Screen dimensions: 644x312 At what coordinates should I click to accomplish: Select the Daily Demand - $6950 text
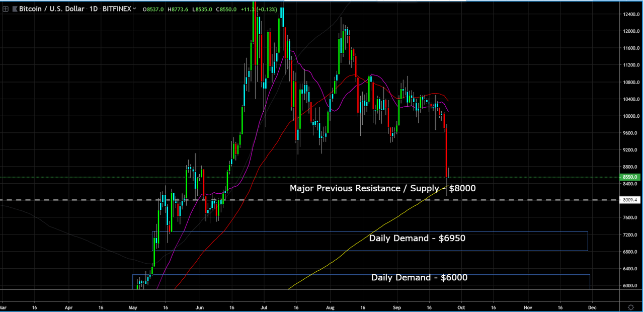(417, 238)
